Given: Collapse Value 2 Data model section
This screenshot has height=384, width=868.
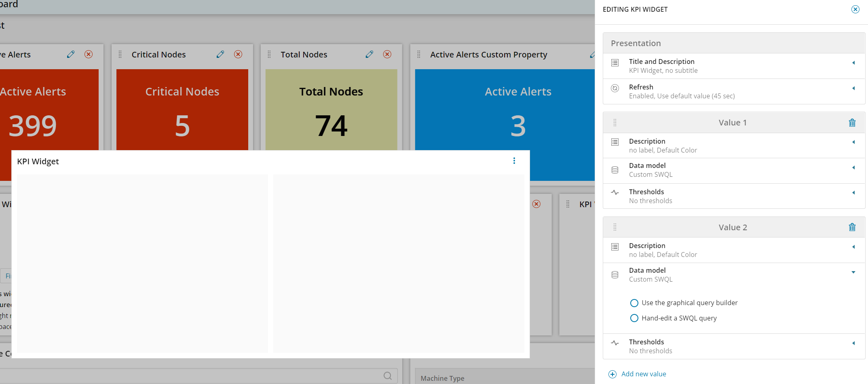Looking at the screenshot, I should tap(853, 272).
